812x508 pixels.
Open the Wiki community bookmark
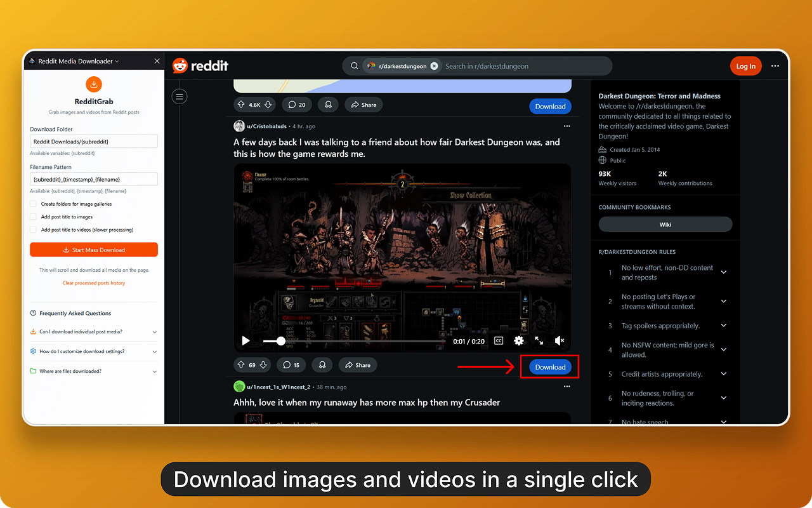[665, 224]
